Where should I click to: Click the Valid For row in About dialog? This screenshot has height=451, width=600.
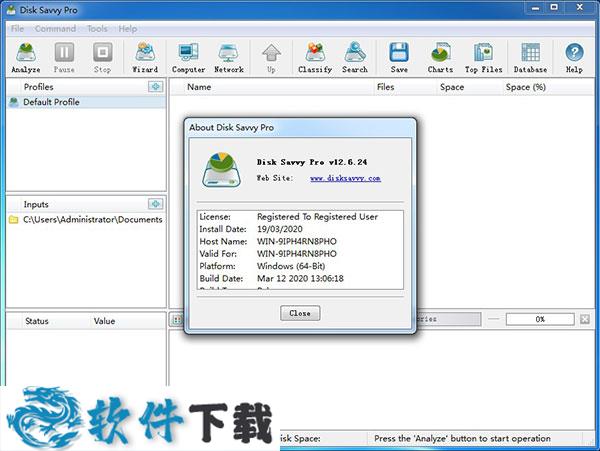point(300,254)
